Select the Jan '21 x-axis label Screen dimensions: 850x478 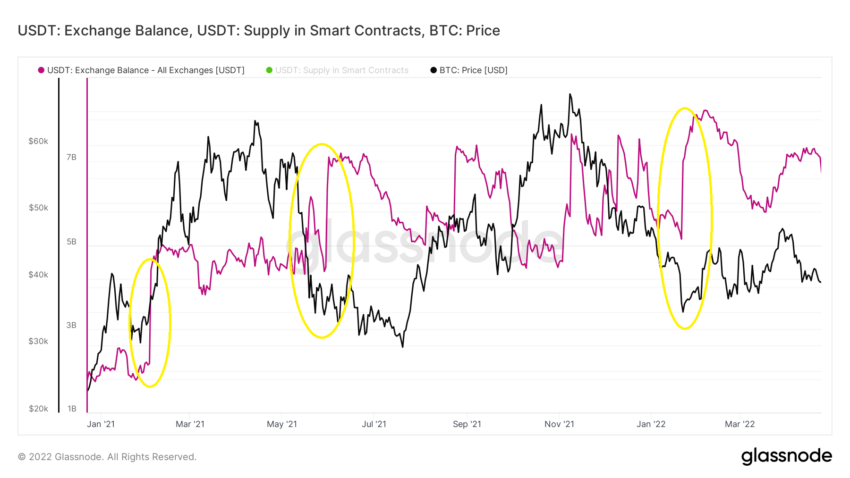click(101, 424)
